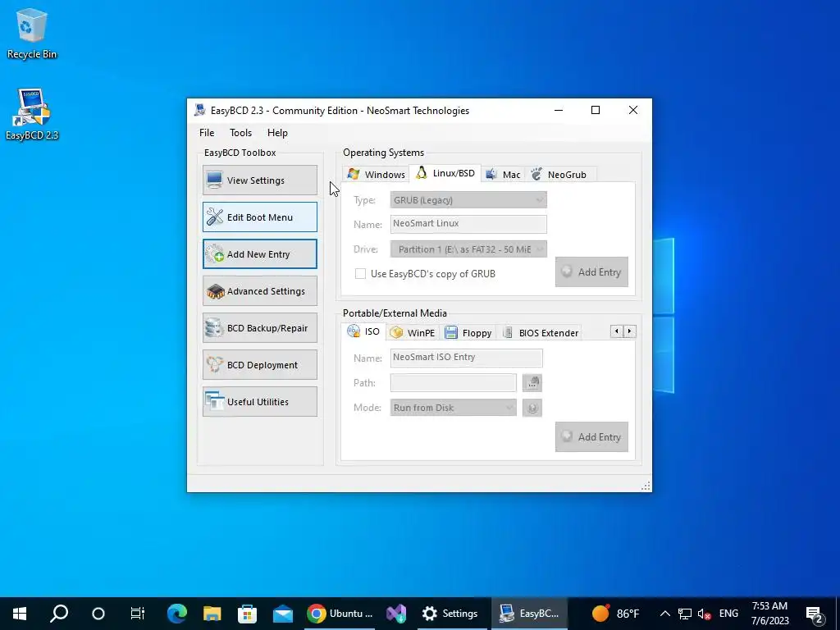The width and height of the screenshot is (840, 630).
Task: Click the penguin icon on Linux/BSD tab
Action: pos(422,172)
